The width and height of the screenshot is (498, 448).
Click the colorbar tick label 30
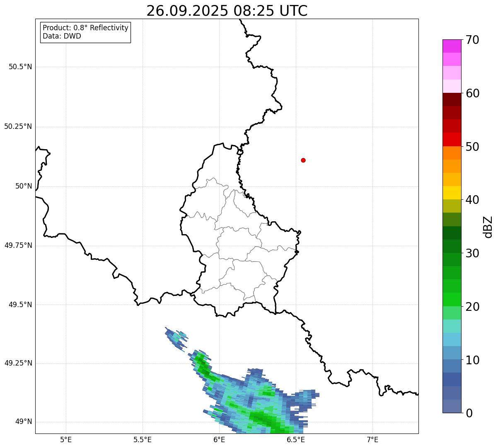472,253
